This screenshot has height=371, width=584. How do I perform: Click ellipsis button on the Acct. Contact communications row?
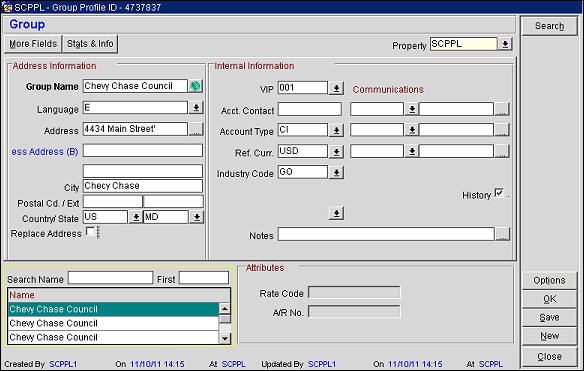pyautogui.click(x=502, y=109)
